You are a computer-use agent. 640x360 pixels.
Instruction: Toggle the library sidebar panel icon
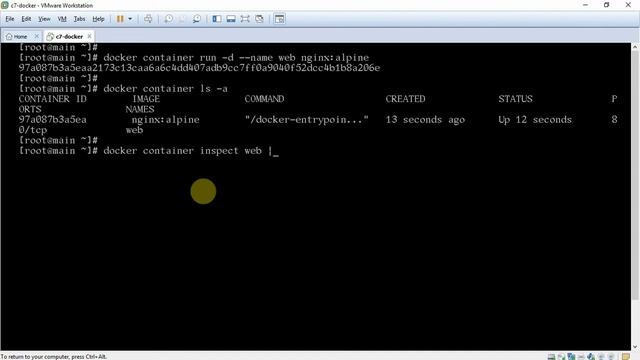pyautogui.click(x=217, y=19)
